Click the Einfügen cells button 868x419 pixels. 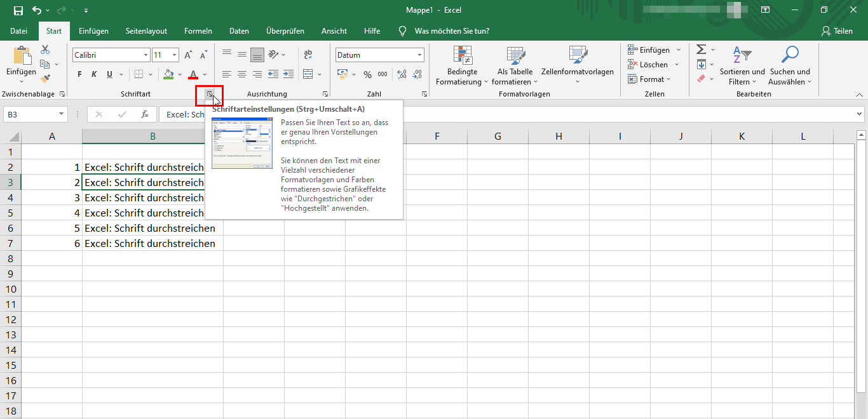654,50
